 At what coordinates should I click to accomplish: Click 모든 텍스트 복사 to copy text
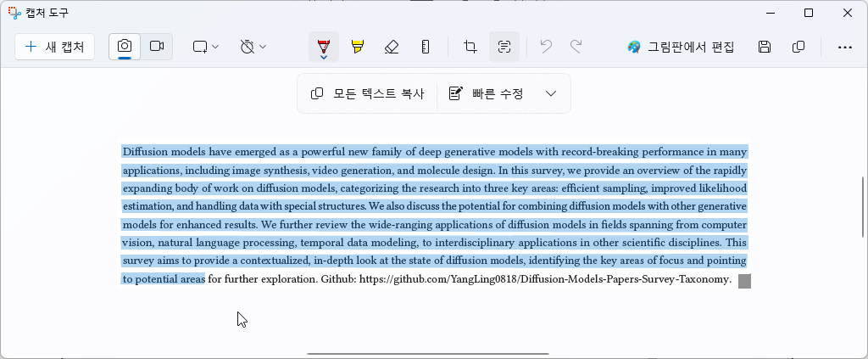[368, 93]
